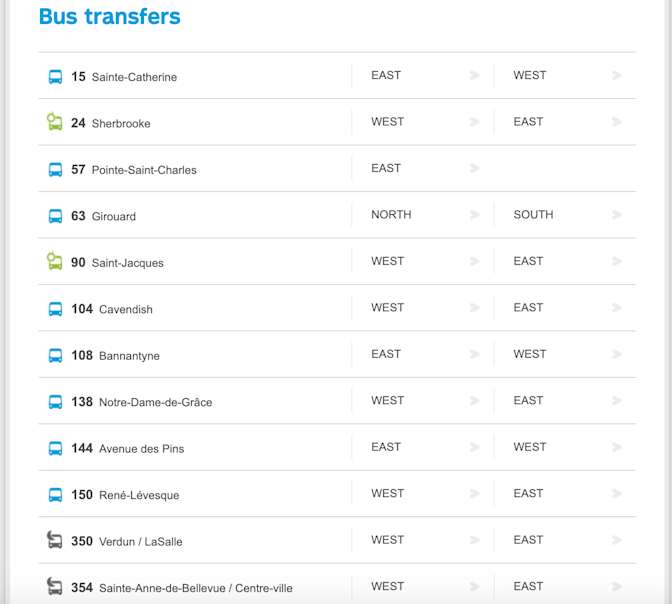Click the bus icon next to 108 Bannantyne
The width and height of the screenshot is (672, 604).
click(55, 355)
